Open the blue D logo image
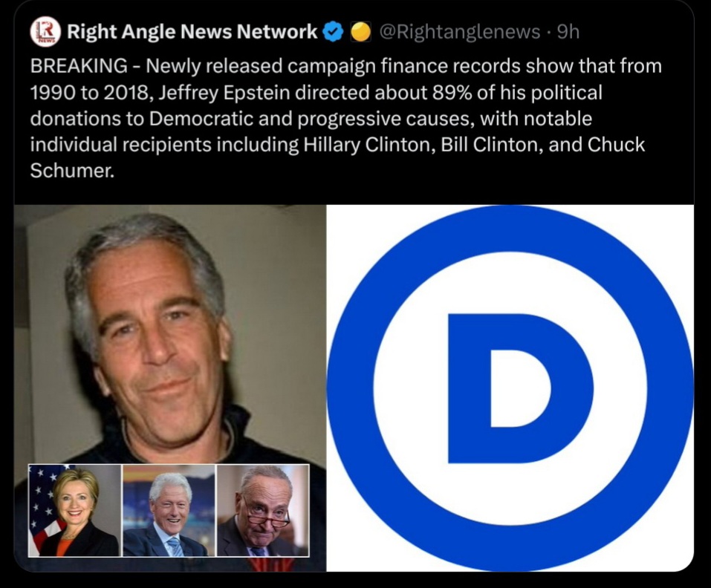The image size is (711, 588). point(510,388)
